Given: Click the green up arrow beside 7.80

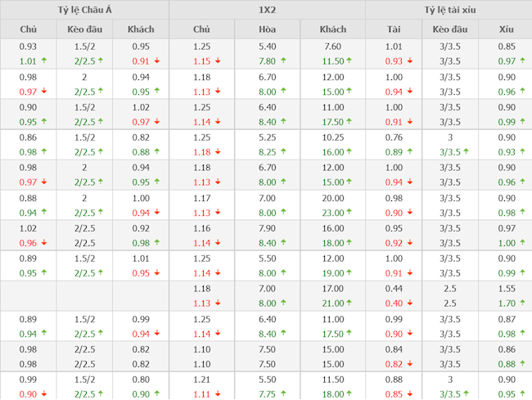Looking at the screenshot, I should 283,61.
